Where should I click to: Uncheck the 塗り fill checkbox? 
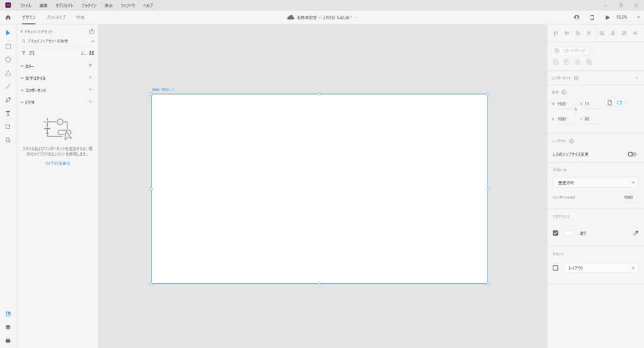click(555, 233)
